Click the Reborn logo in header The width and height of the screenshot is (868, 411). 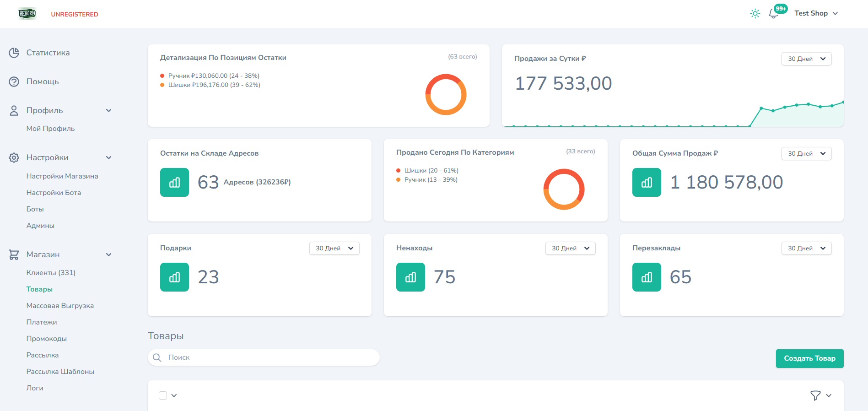27,14
